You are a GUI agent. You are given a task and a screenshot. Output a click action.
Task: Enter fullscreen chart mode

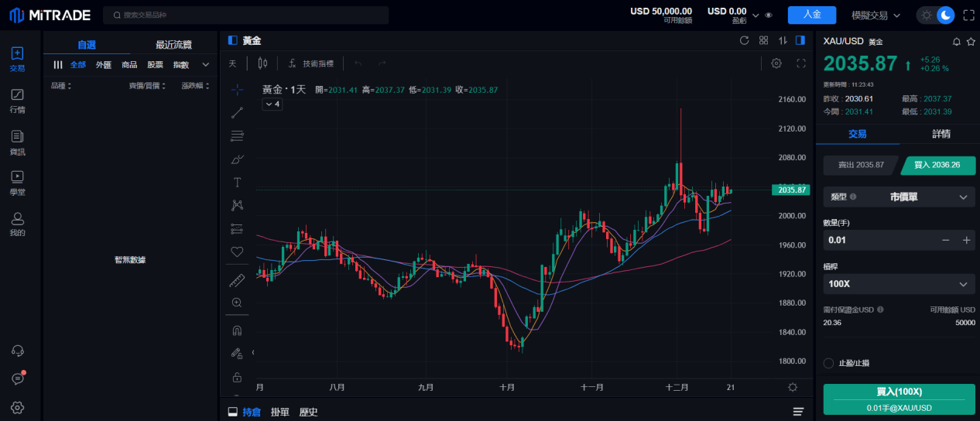coord(801,63)
